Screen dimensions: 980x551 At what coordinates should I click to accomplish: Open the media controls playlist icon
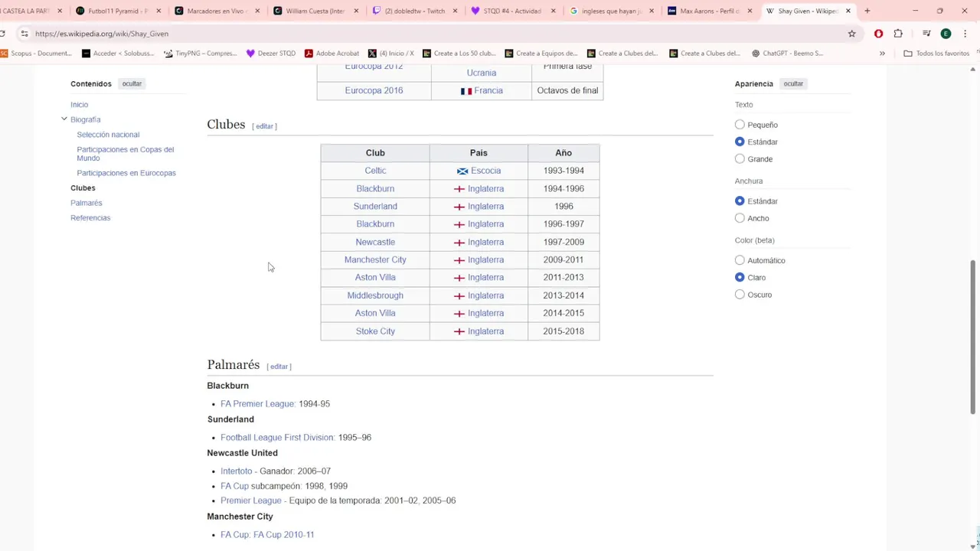pos(926,34)
